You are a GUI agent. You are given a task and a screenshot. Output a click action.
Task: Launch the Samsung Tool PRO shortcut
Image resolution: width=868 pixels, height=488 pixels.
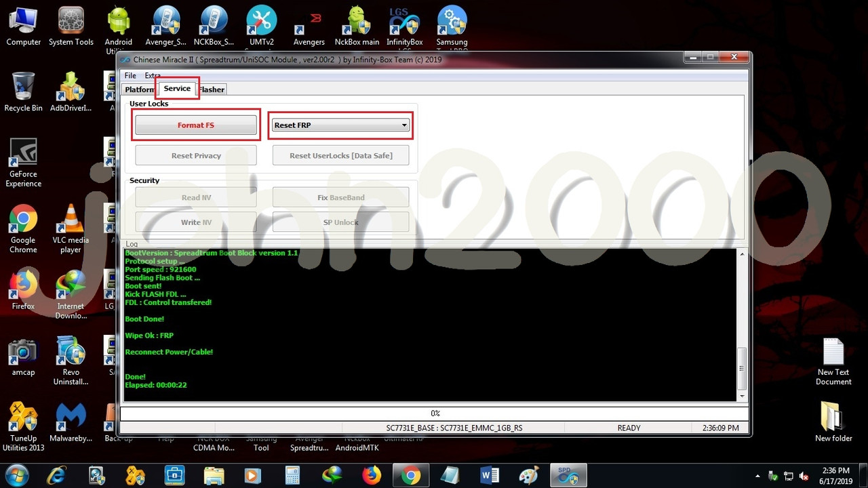[452, 26]
